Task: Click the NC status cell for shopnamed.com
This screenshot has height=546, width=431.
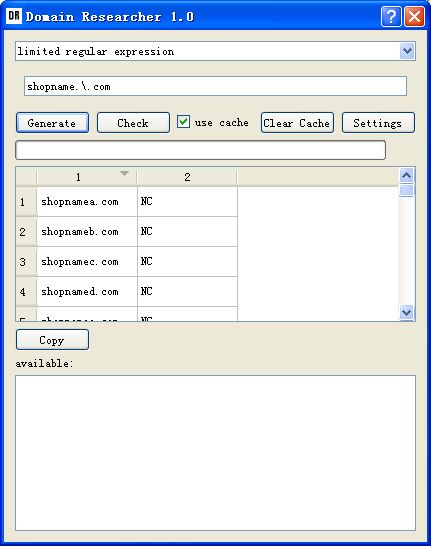Action: click(187, 291)
